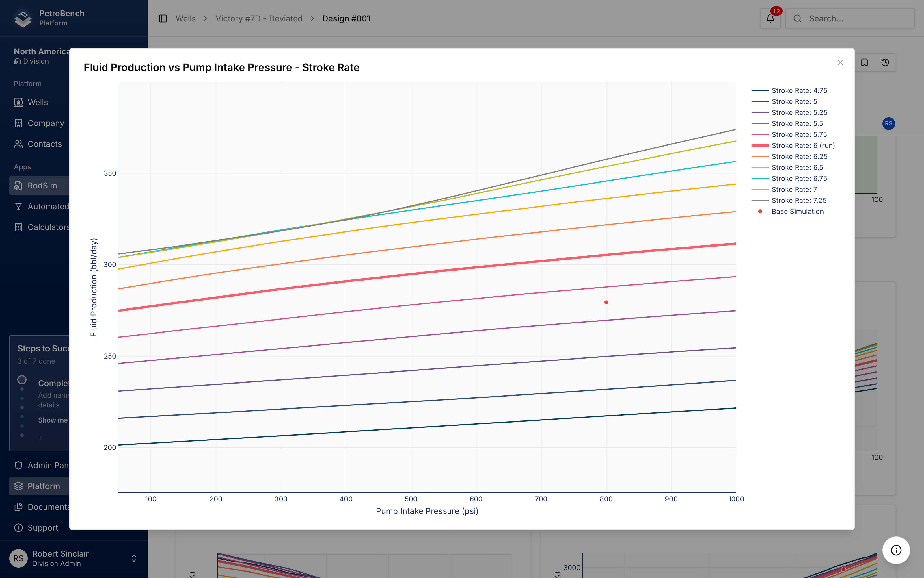924x578 pixels.
Task: Click the bookmark icon
Action: [x=865, y=62]
